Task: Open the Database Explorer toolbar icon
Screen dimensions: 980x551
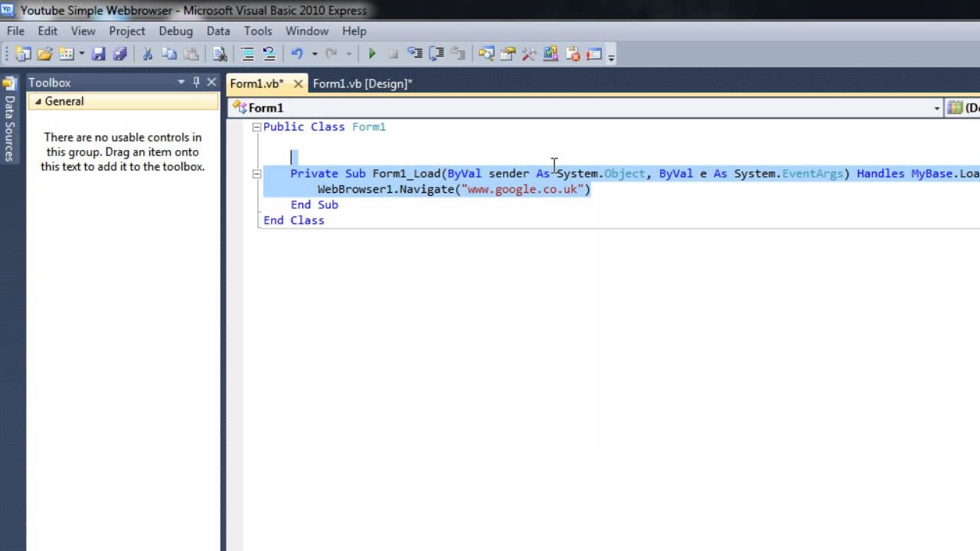Action: (x=550, y=54)
